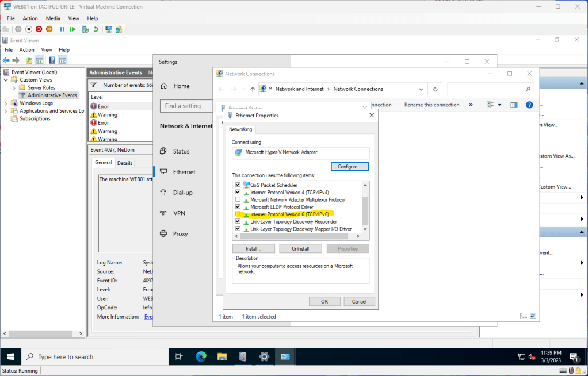Pause the virtual machine from the VM toolbar

(62, 29)
